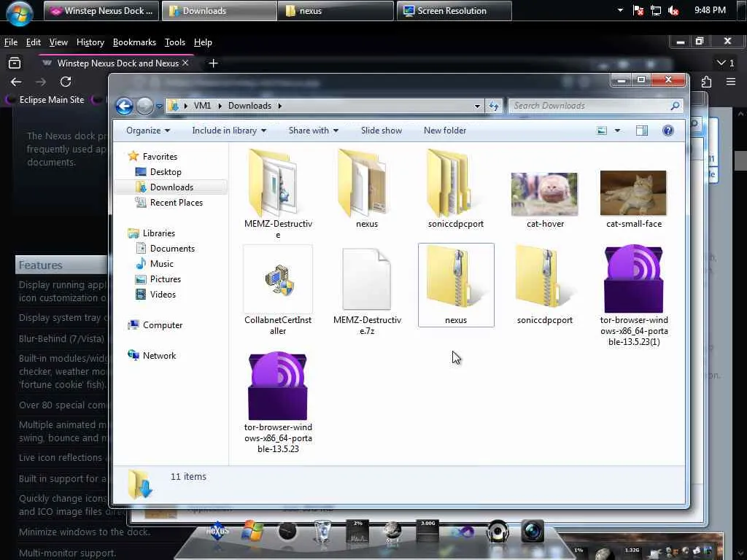Open the browser Bookmarks menu
Image resolution: width=747 pixels, height=560 pixels.
[x=134, y=42]
